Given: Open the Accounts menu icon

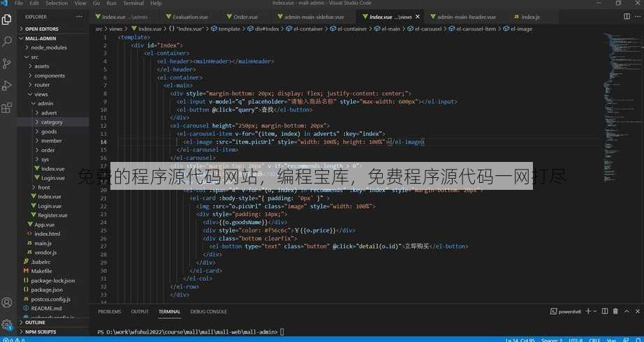Looking at the screenshot, I should [7, 303].
